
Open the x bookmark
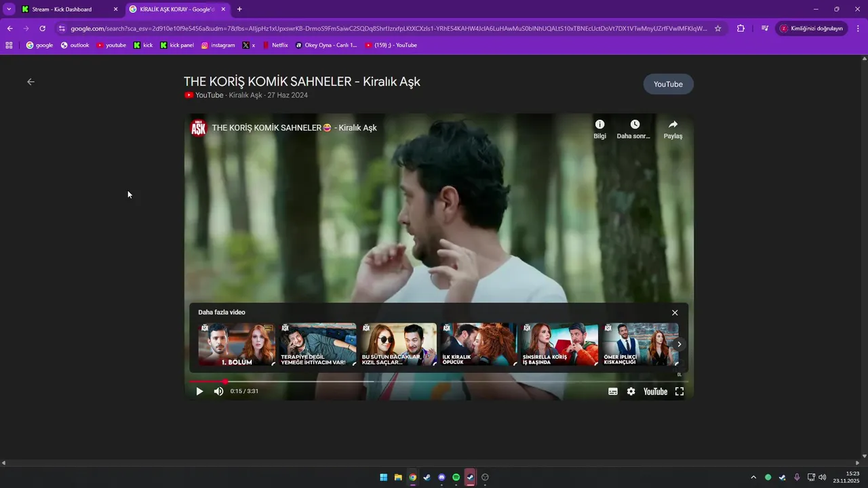tap(249, 45)
